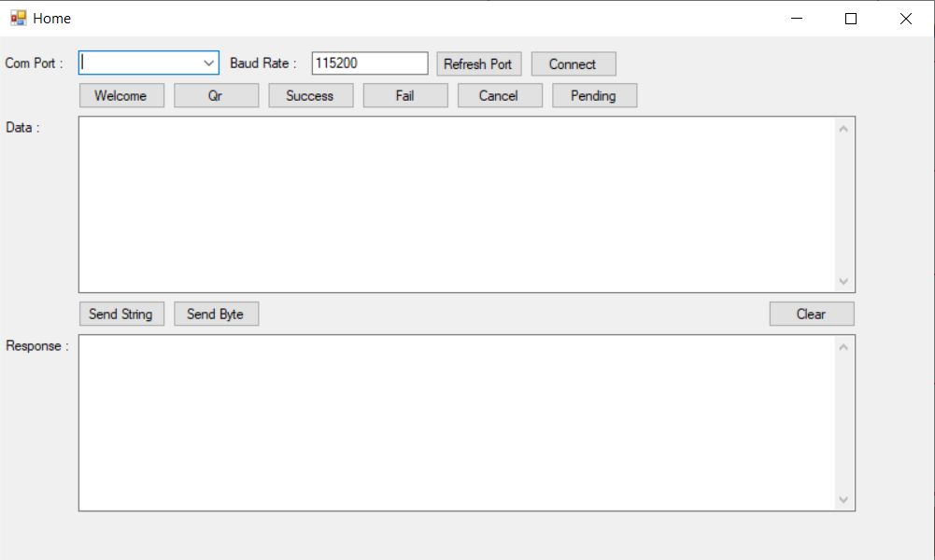
Task: Select the Pending button
Action: [x=593, y=95]
